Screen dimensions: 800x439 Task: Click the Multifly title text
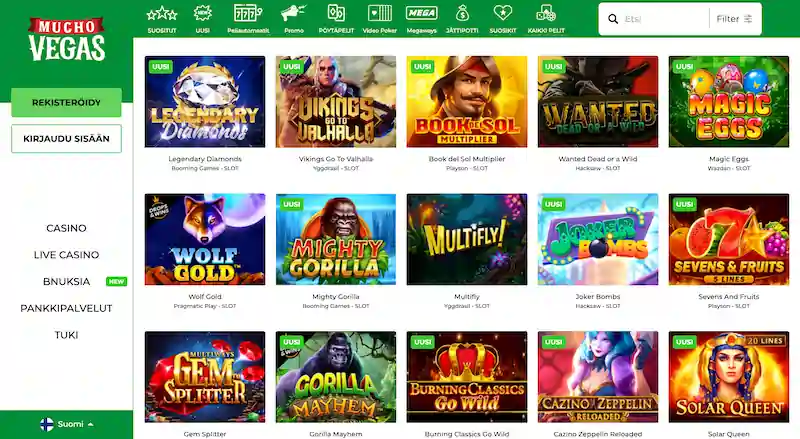(467, 297)
